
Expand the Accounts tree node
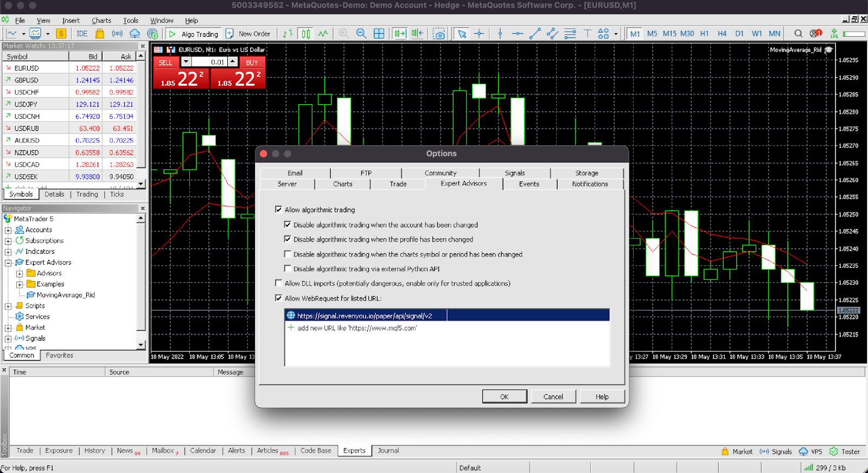pos(8,230)
